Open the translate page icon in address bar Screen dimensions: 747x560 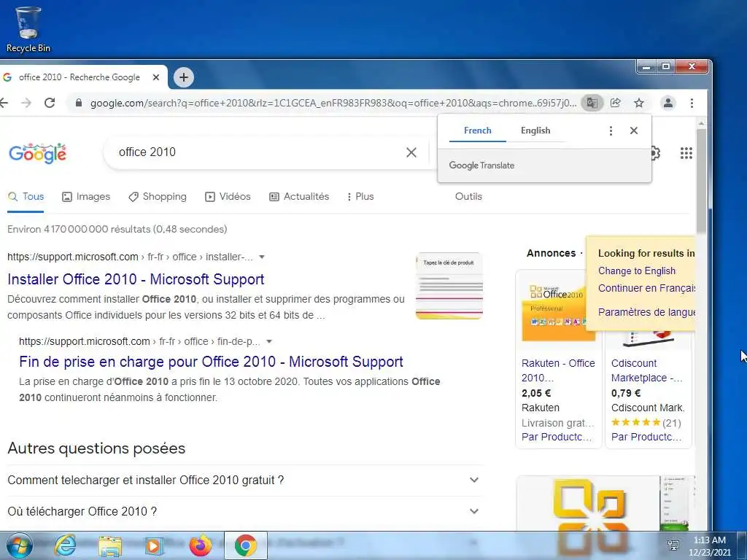592,103
